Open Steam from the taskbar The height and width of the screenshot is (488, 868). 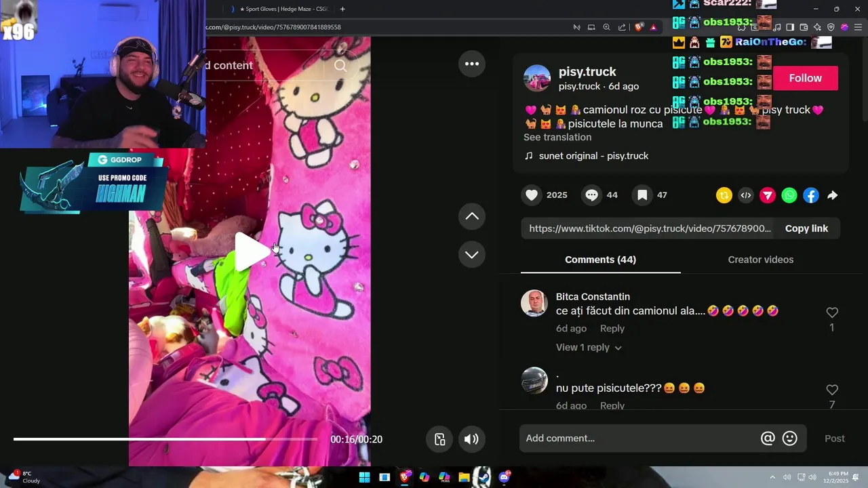tap(484, 477)
